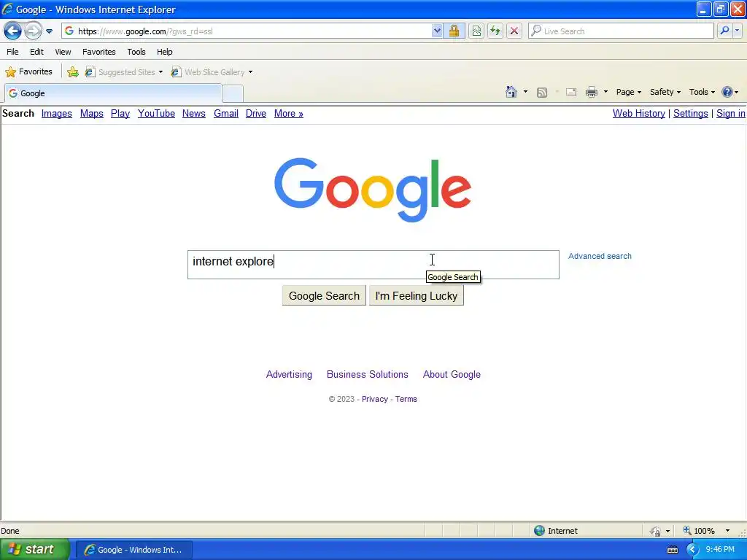Expand the Home button dropdown arrow
This screenshot has width=747, height=560.
[525, 92]
